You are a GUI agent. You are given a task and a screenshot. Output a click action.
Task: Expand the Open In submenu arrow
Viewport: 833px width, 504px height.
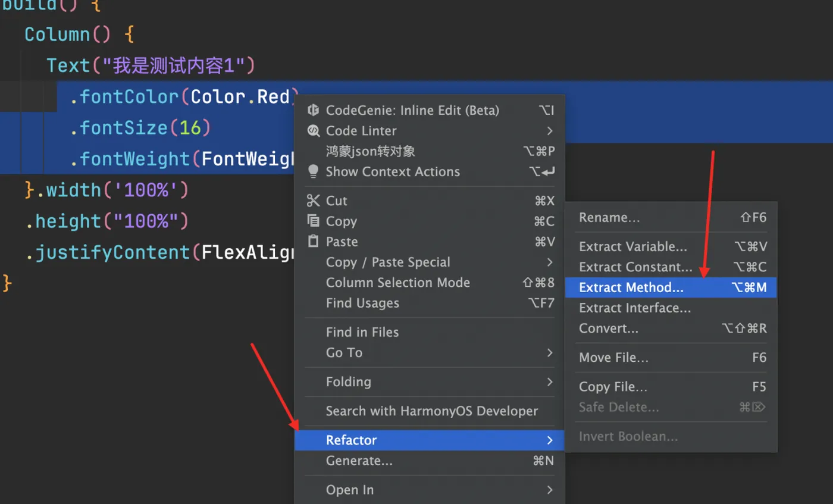point(550,490)
